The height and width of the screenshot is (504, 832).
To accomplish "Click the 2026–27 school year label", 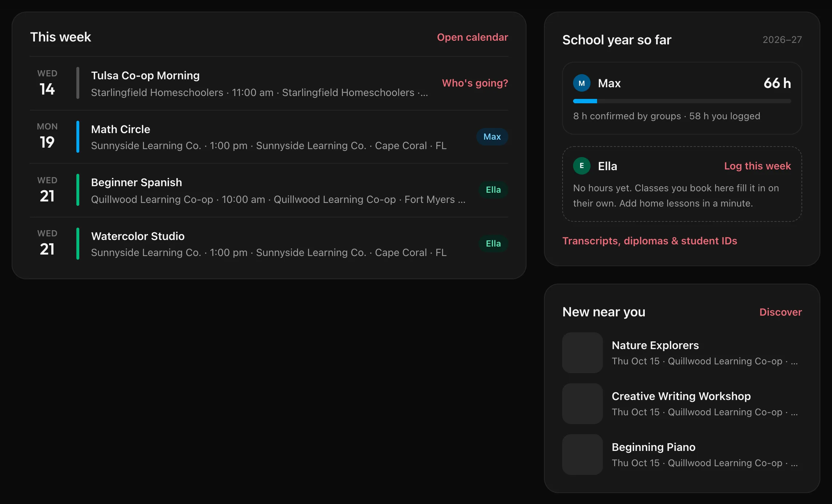I will 782,40.
